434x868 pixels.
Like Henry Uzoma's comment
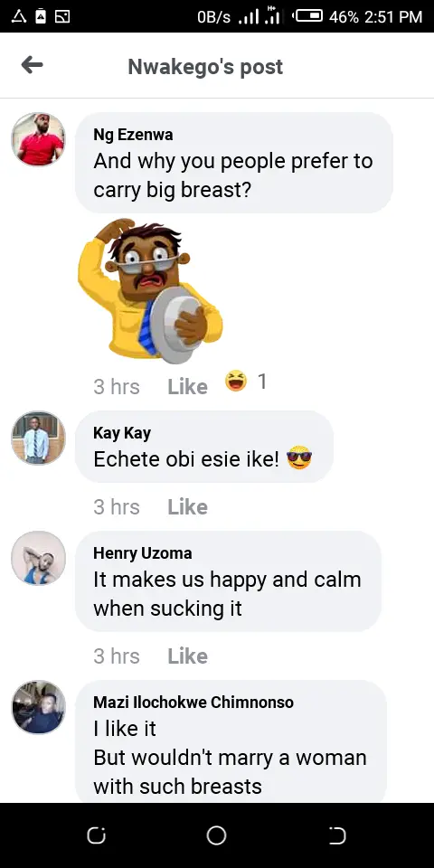coord(188,656)
